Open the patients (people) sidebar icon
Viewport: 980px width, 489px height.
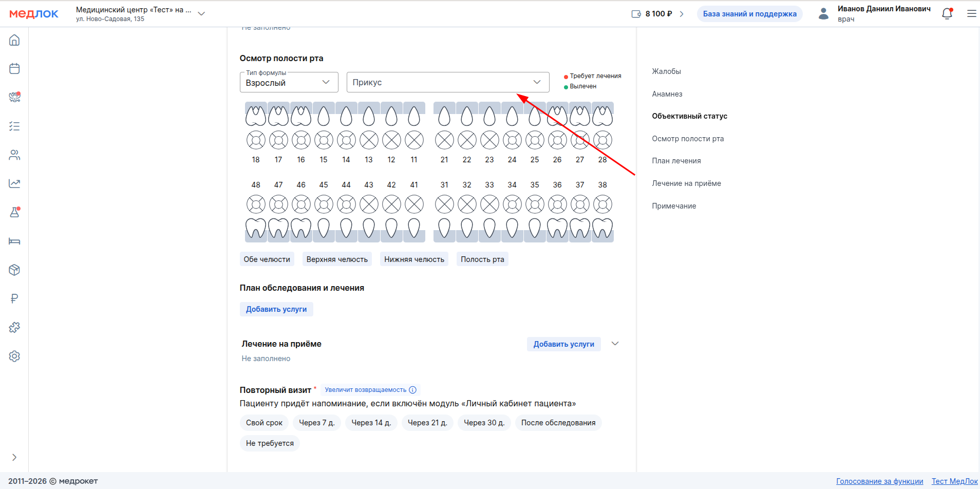tap(14, 155)
